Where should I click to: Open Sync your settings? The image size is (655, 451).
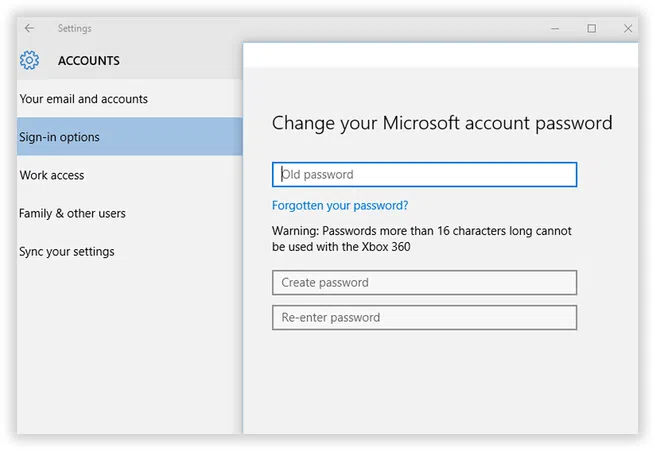point(129,251)
